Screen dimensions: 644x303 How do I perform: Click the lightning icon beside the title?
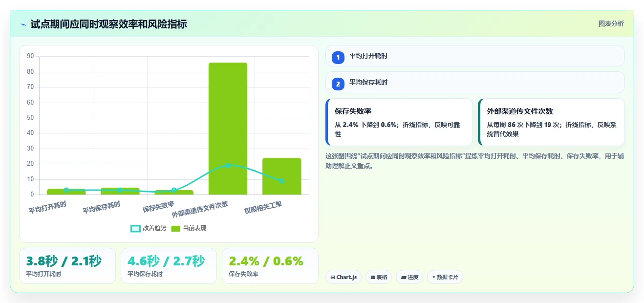[x=23, y=24]
